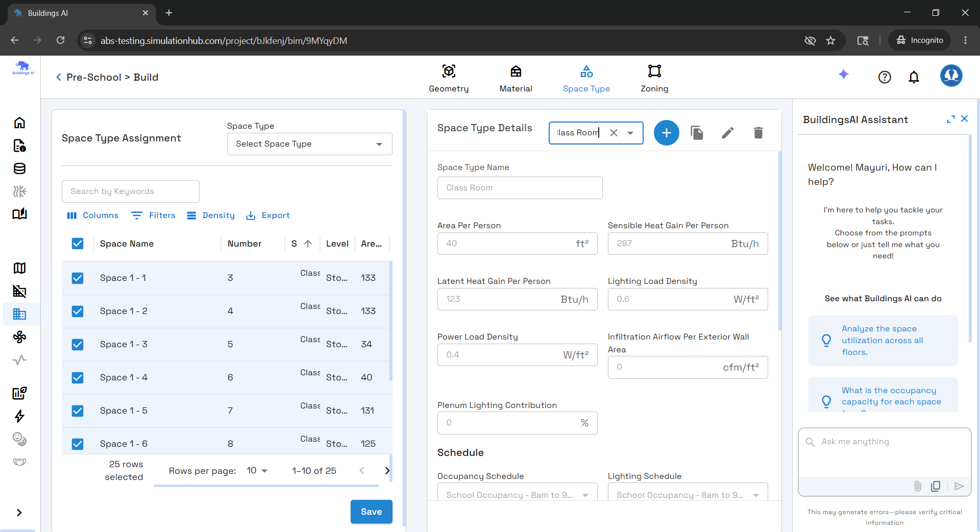Toggle the select-all header checkbox

pyautogui.click(x=78, y=244)
